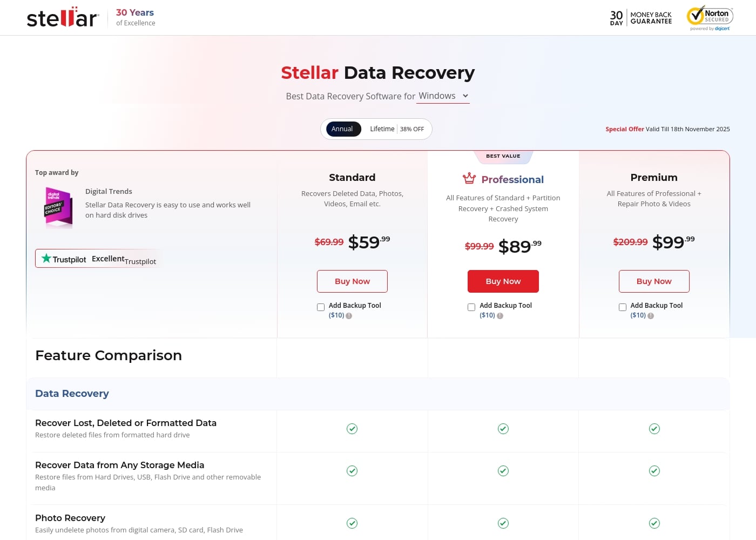Click the info icon under Premium Add Backup Tool

click(x=651, y=316)
